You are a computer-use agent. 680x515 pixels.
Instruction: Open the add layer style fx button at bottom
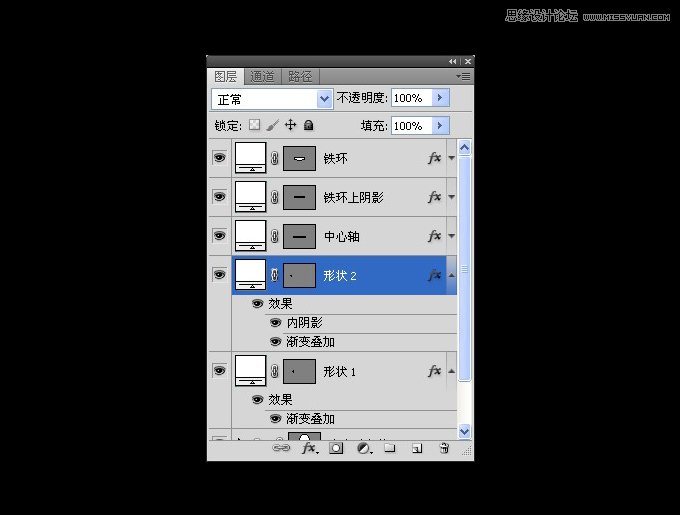coord(310,448)
